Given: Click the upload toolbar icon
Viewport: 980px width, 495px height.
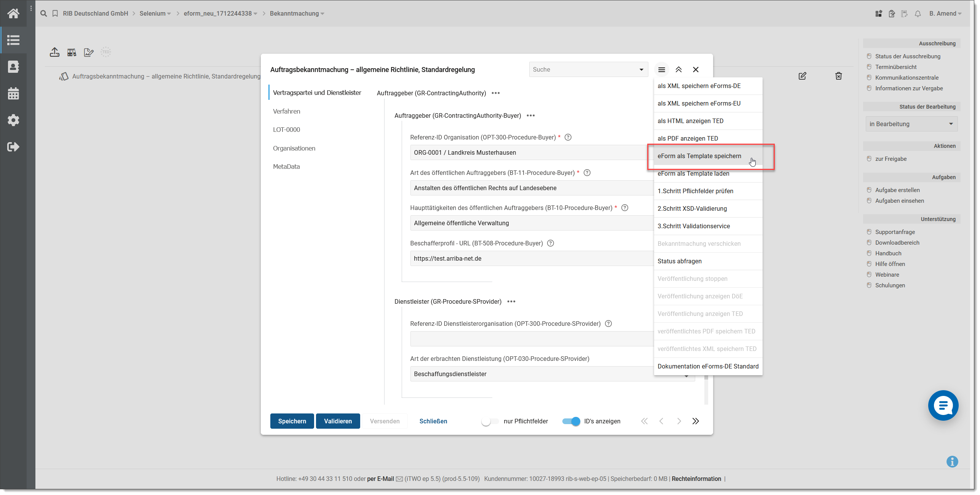Looking at the screenshot, I should 54,52.
